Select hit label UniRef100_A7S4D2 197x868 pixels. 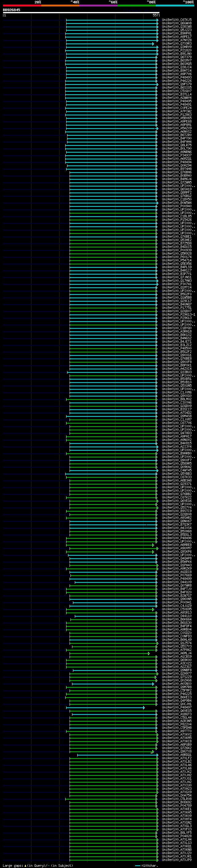(176, 413)
